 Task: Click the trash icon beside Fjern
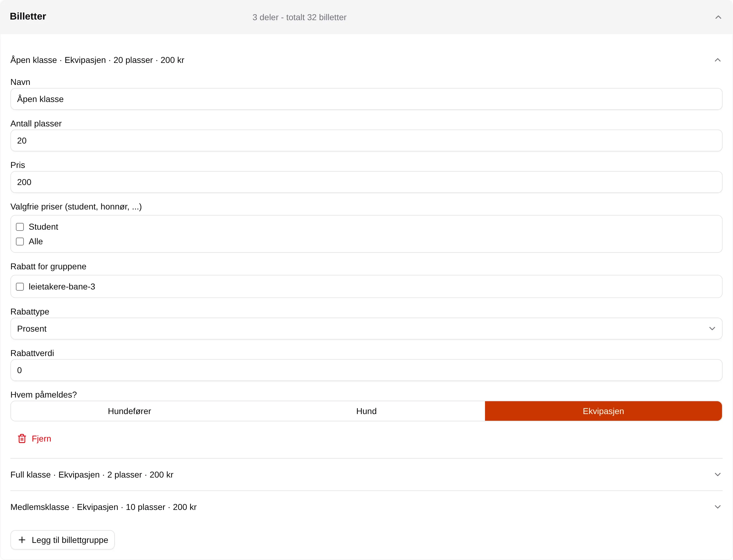coord(22,439)
